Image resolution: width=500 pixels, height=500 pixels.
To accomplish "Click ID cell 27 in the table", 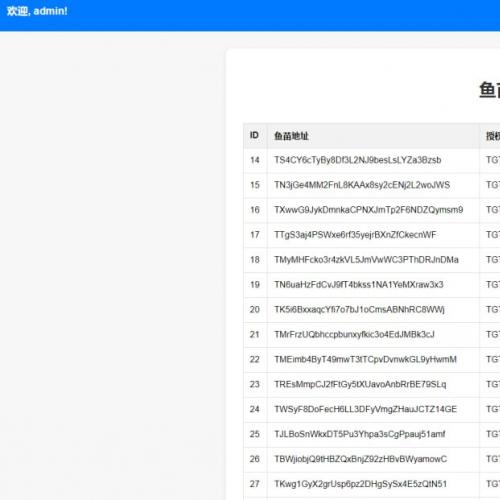I will 255,484.
